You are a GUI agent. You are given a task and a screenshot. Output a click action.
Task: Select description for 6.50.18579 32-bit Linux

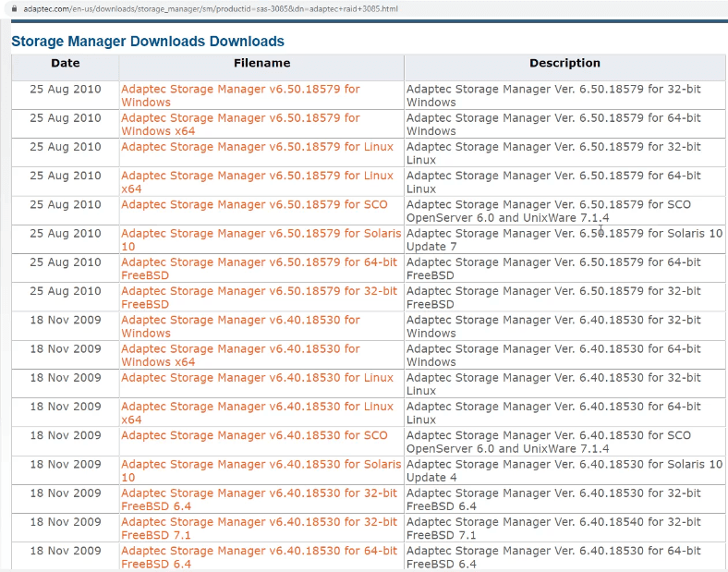coord(553,153)
